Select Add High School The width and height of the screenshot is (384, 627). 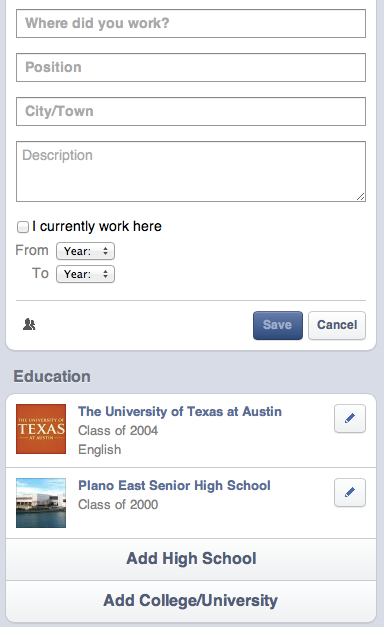[x=191, y=559]
